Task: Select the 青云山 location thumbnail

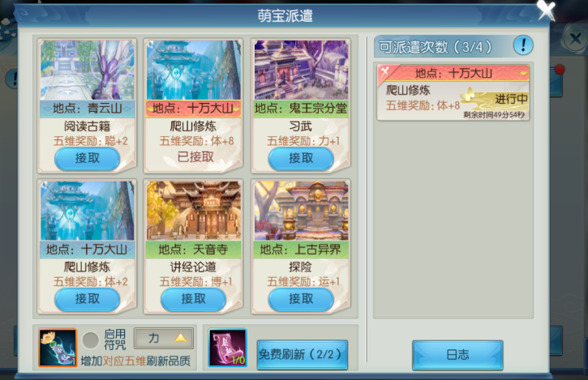Action: coord(87,70)
